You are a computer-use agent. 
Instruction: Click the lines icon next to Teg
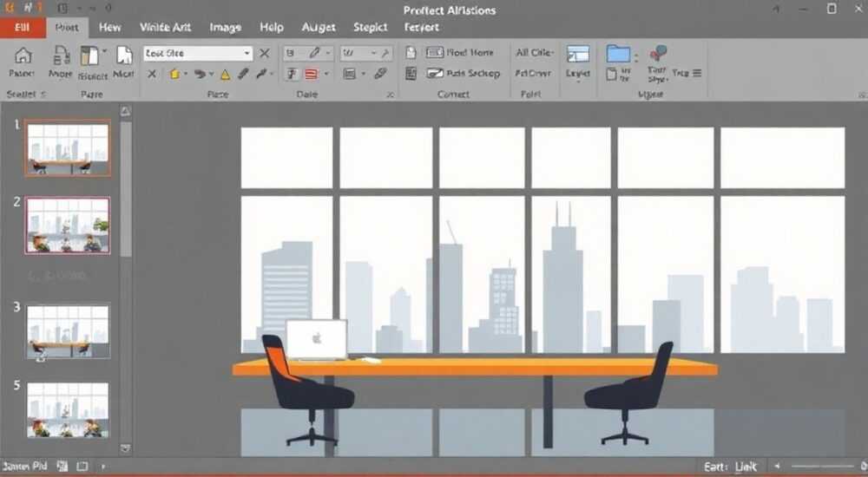tap(697, 73)
